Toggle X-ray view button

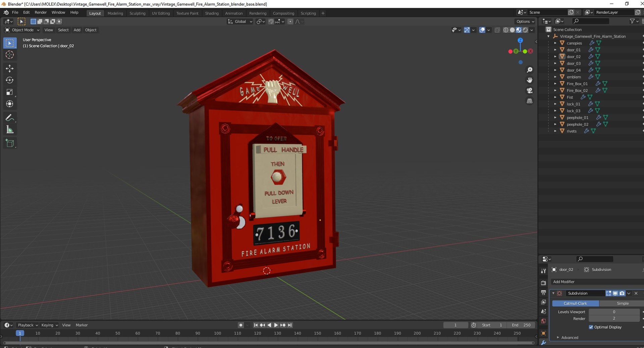click(497, 30)
